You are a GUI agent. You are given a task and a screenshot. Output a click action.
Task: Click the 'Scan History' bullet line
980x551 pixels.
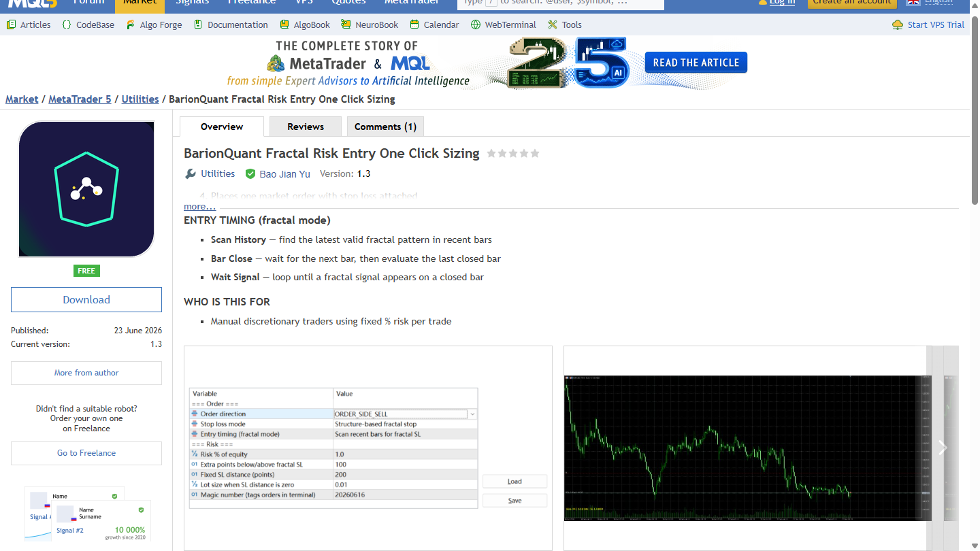351,239
